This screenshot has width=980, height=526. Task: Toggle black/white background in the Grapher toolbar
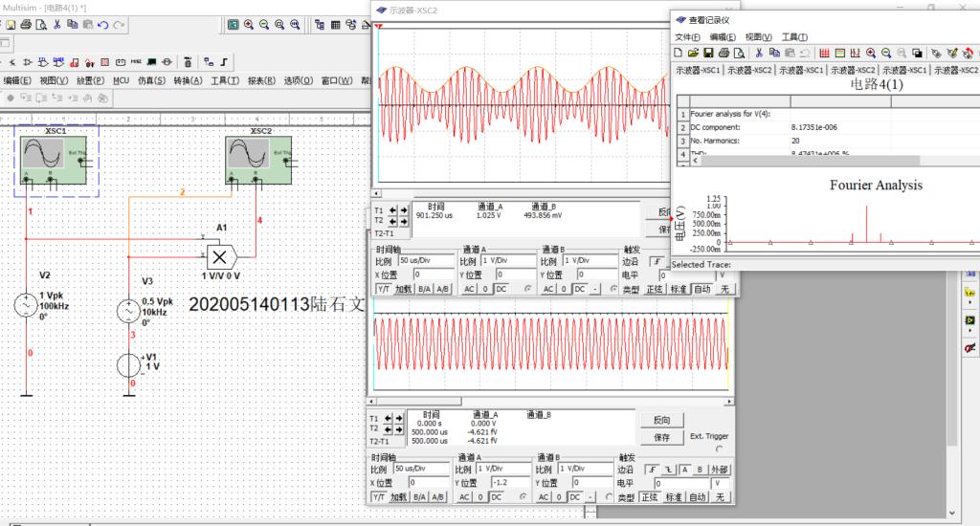(917, 54)
